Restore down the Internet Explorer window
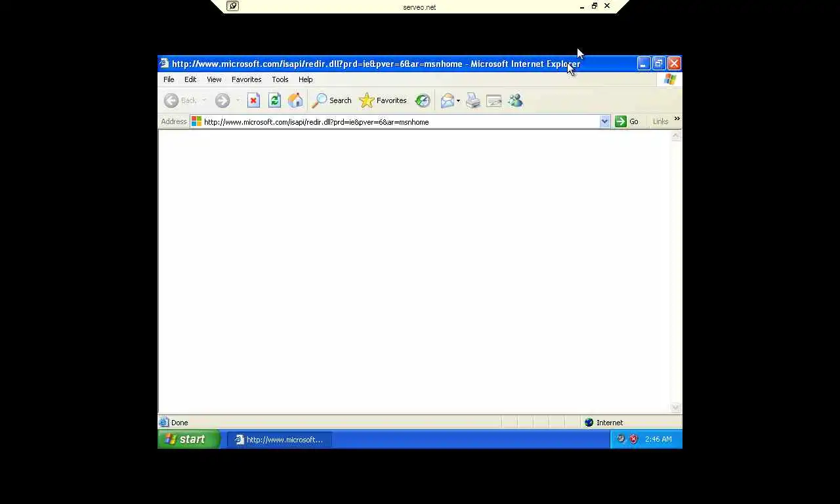 [x=659, y=64]
